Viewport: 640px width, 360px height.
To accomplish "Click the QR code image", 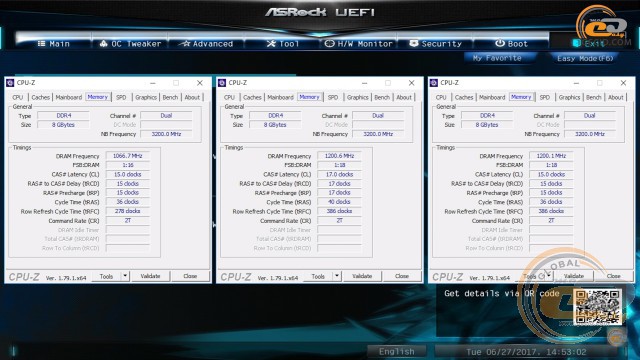I will [598, 307].
